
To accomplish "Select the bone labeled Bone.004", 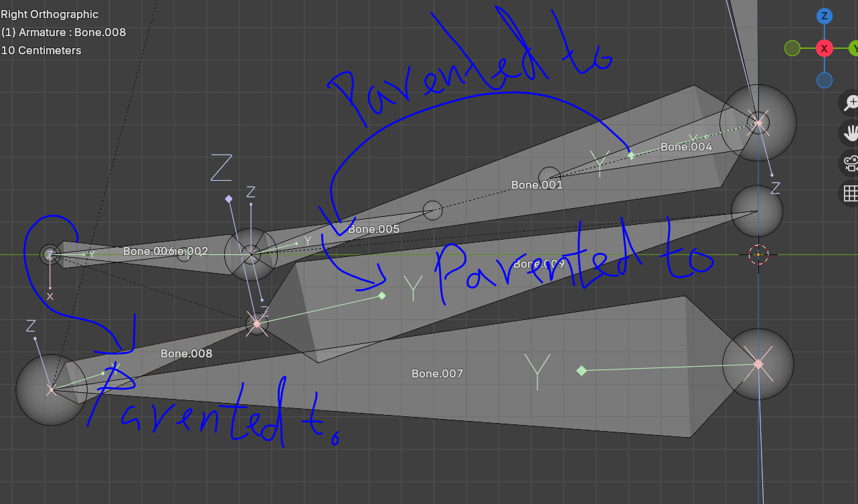I will tap(686, 147).
